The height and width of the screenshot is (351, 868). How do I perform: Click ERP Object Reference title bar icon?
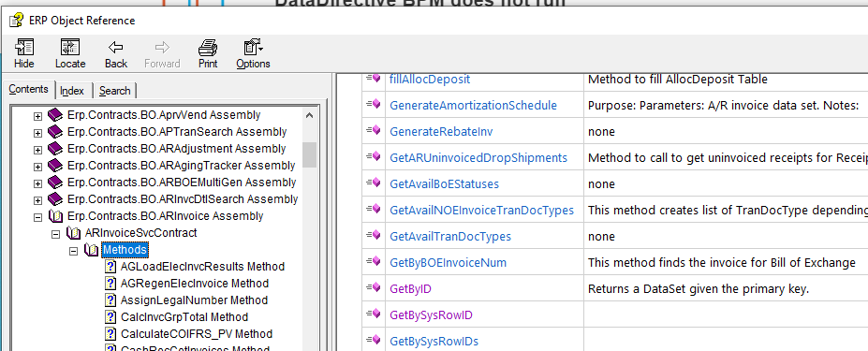(x=16, y=21)
